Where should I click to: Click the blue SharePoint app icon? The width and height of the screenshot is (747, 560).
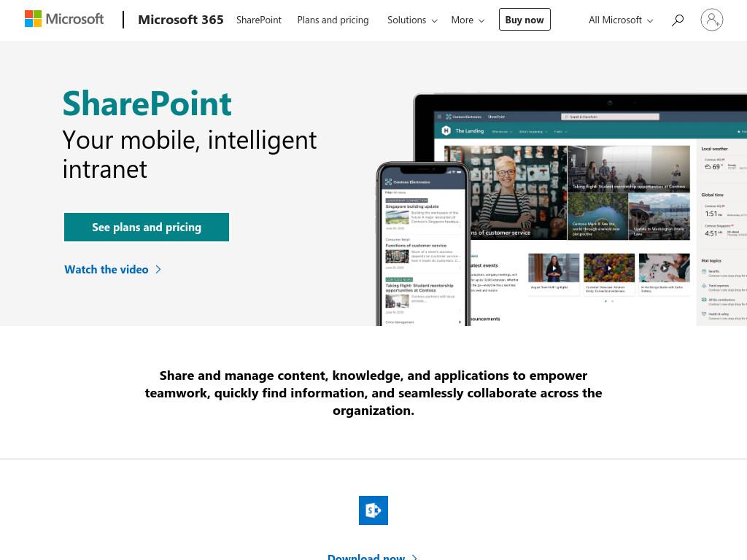click(x=373, y=510)
